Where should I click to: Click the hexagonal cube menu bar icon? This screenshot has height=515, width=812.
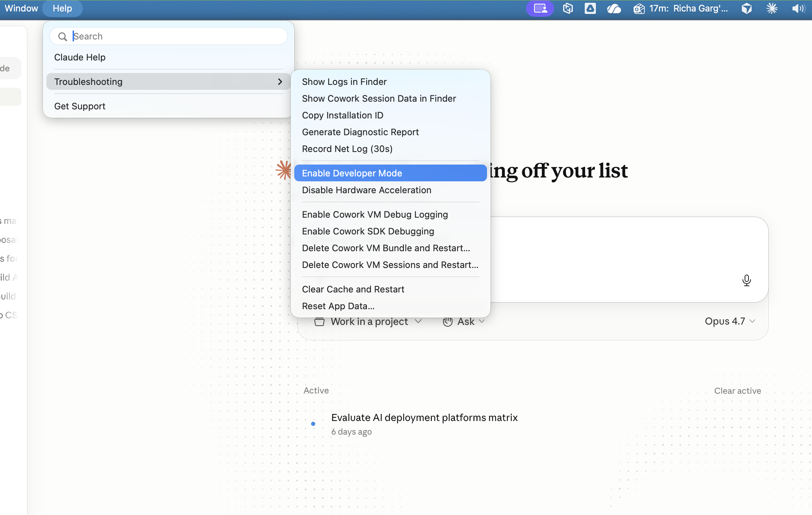(568, 8)
